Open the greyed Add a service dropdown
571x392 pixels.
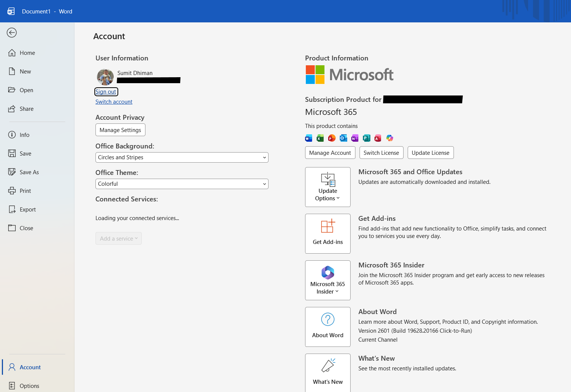(x=119, y=238)
